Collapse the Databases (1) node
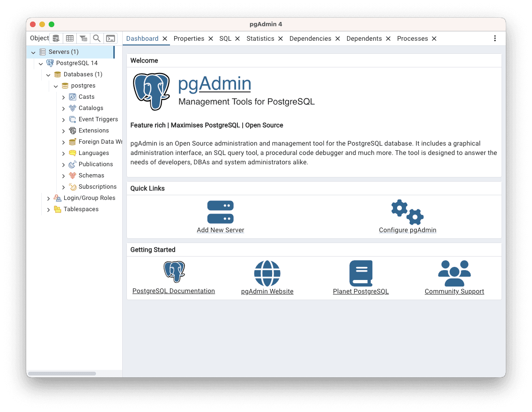Screen dimensions: 532x412 48,74
